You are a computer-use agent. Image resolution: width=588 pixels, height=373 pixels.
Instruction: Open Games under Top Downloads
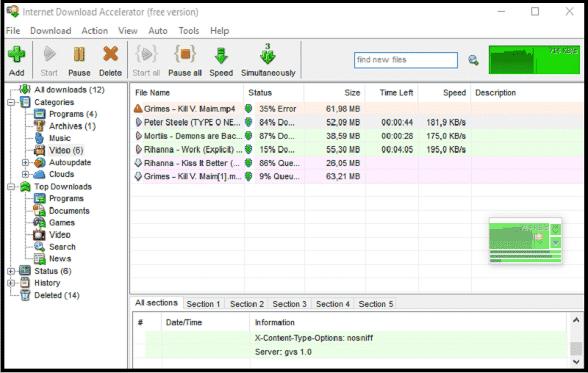click(x=62, y=222)
